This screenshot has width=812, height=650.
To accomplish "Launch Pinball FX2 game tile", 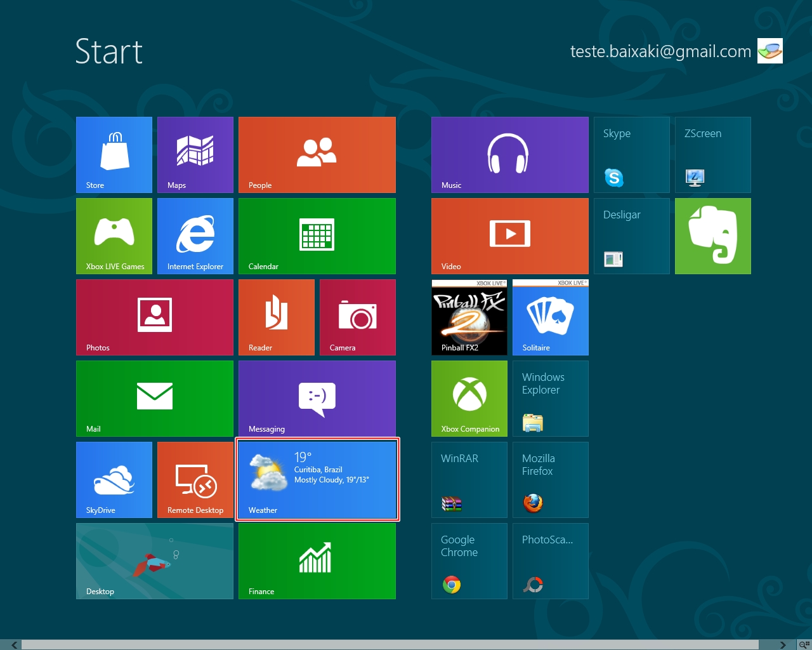I will pos(469,317).
